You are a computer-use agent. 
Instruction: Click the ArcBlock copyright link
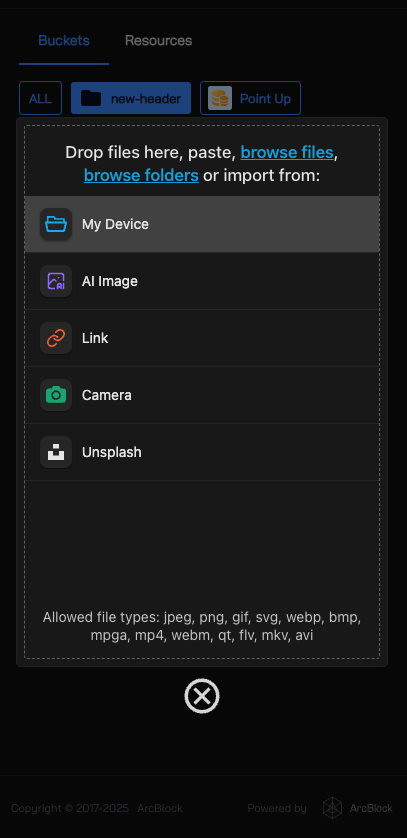coord(160,808)
